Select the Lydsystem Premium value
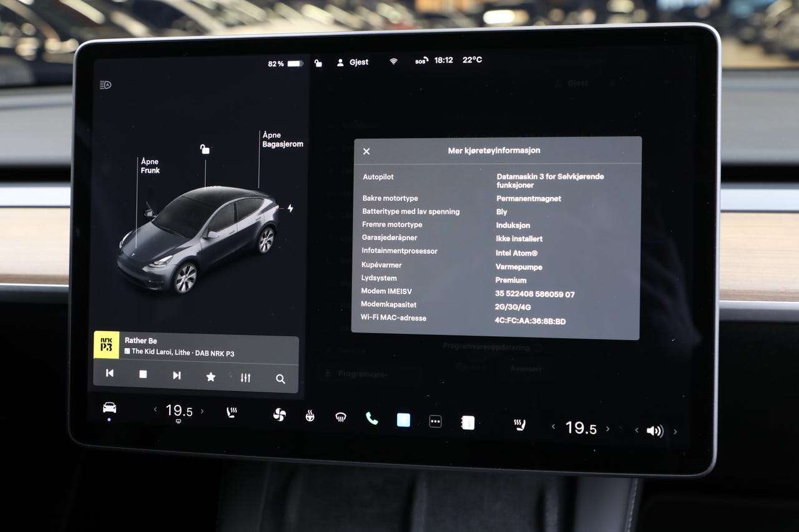The height and width of the screenshot is (532, 799). [511, 280]
